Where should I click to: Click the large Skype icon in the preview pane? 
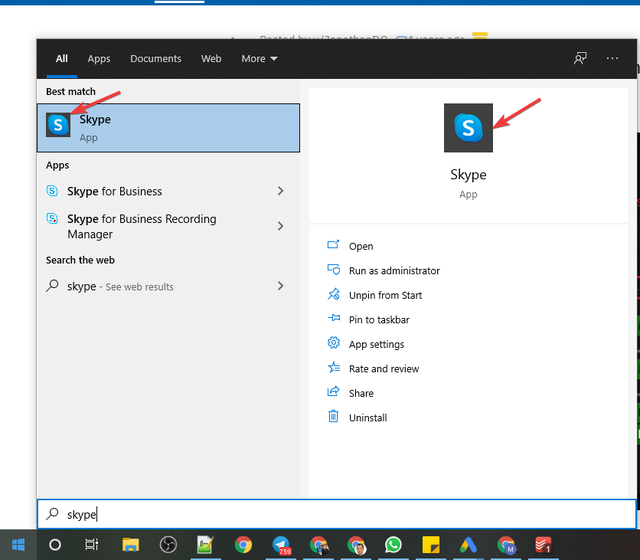[x=468, y=128]
